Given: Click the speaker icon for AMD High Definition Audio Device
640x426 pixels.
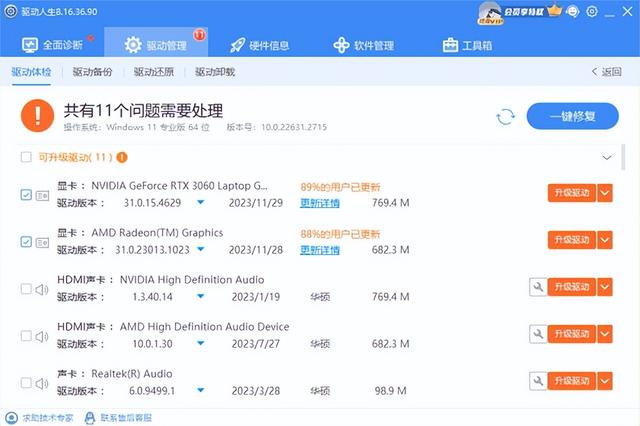Looking at the screenshot, I should coord(42,337).
